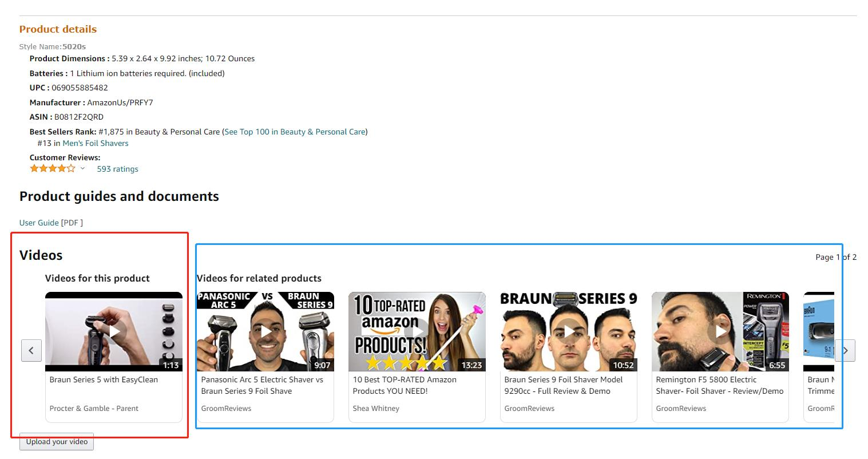Play the Braun Series 5 EasyClean video

(x=114, y=331)
